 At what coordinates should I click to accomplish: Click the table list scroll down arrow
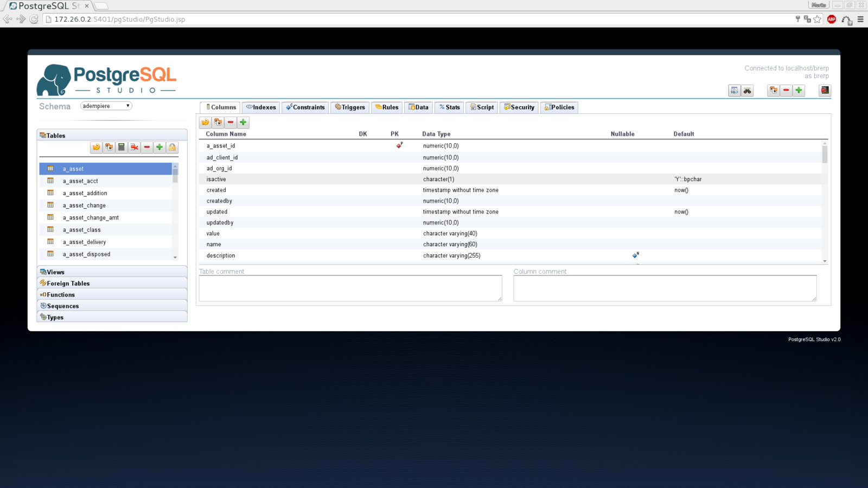175,258
